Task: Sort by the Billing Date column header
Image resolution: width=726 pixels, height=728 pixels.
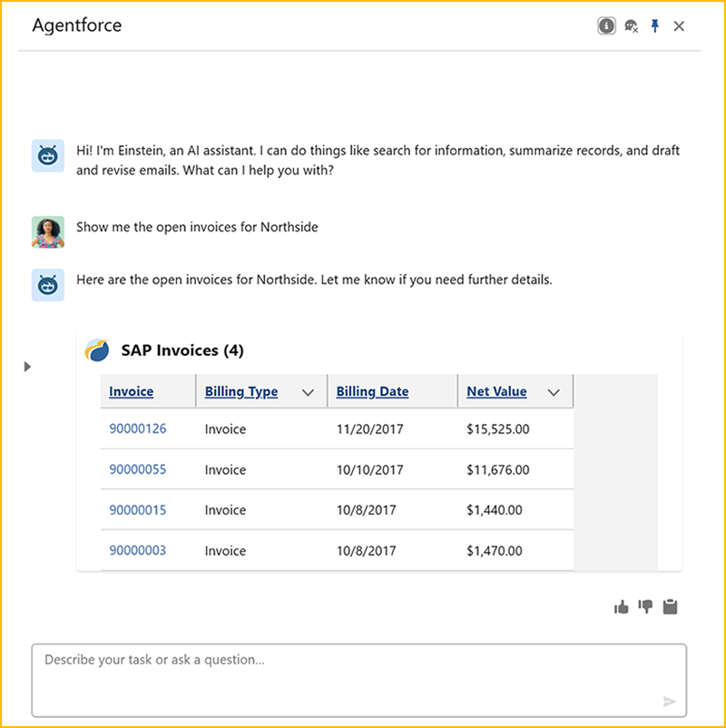Action: click(372, 391)
